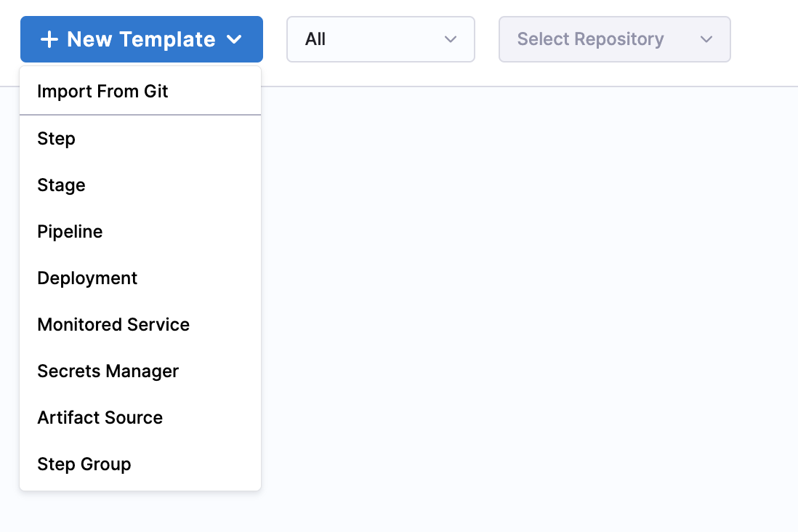This screenshot has height=532, width=798.
Task: Choose Monitored Service template option
Action: (x=113, y=325)
